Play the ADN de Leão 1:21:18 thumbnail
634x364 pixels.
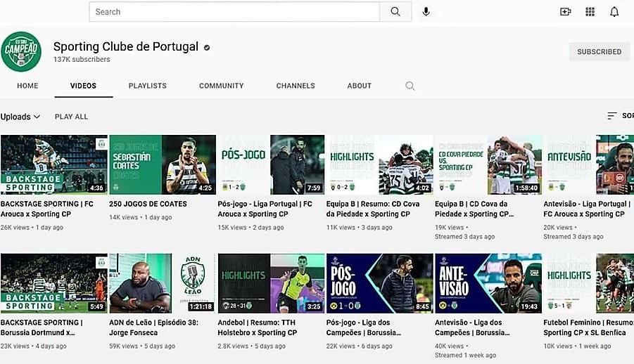[x=163, y=283]
